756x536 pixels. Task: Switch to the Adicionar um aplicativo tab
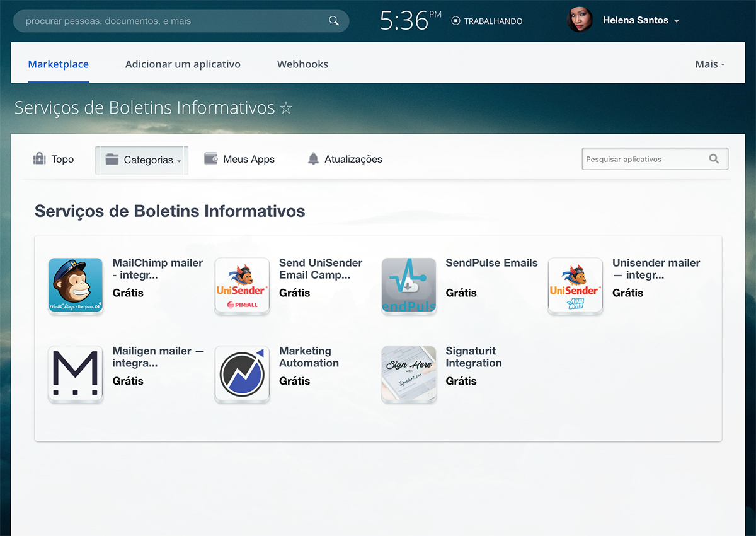pyautogui.click(x=183, y=64)
